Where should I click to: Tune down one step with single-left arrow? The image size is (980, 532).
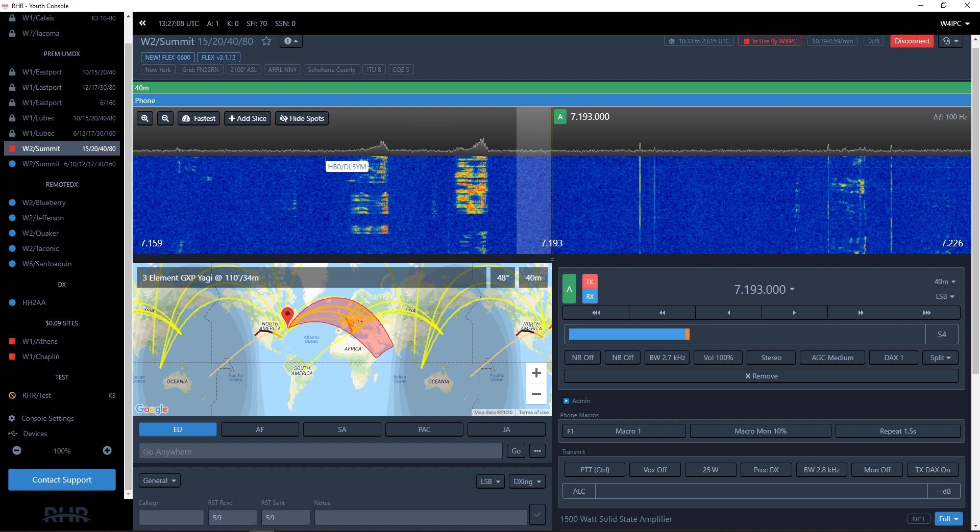coord(728,313)
